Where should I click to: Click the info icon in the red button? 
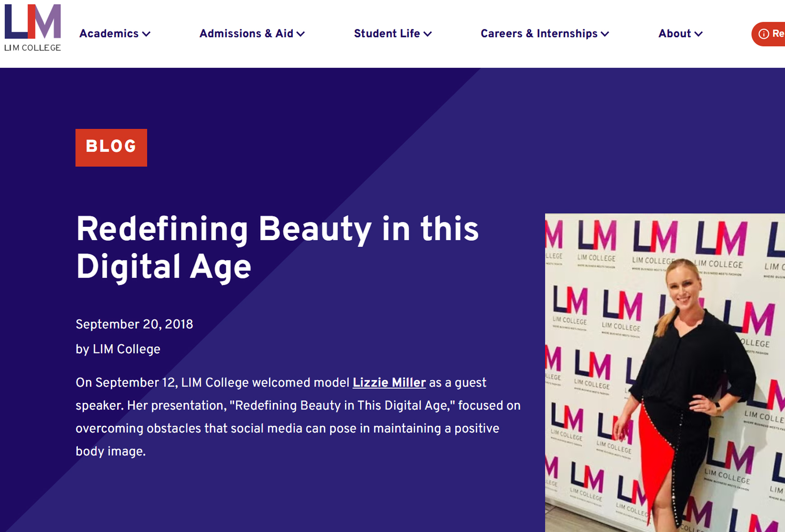[x=763, y=34]
